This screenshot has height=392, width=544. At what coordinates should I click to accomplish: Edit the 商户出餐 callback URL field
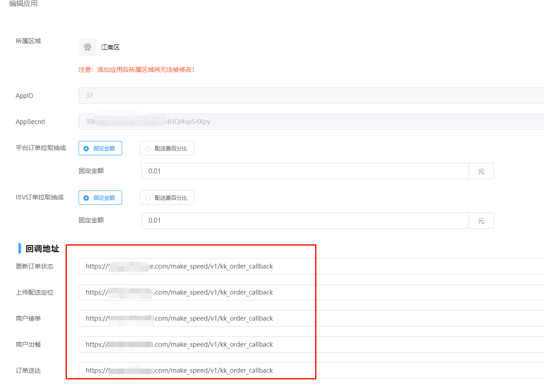tap(311, 344)
